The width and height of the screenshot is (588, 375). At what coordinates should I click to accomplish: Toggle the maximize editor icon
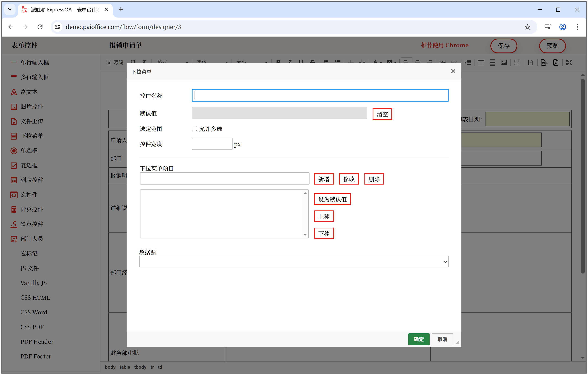tap(569, 63)
